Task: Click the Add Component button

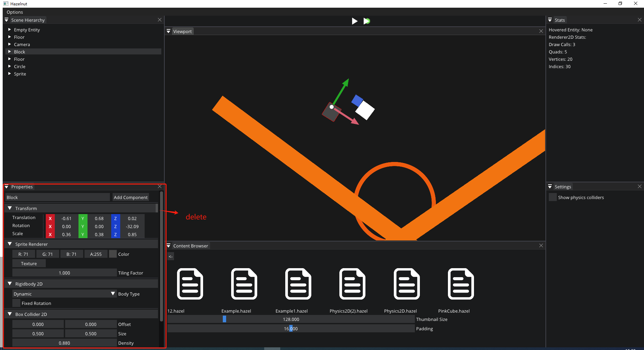Action: click(x=131, y=197)
